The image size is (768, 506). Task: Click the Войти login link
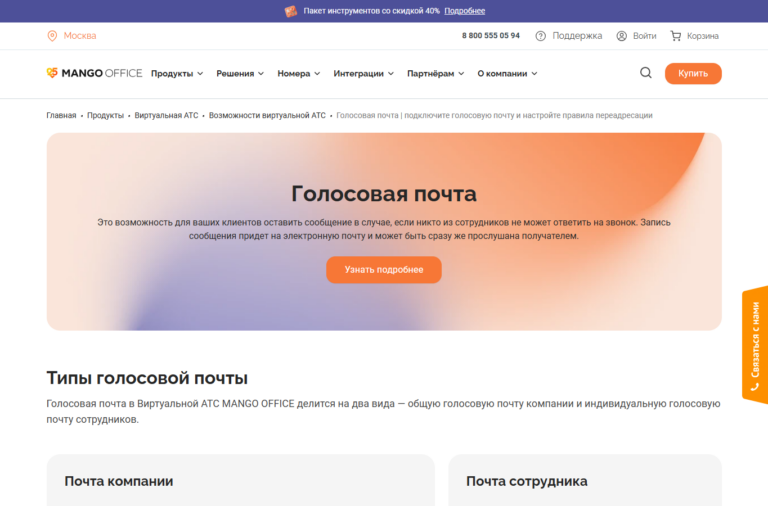645,36
